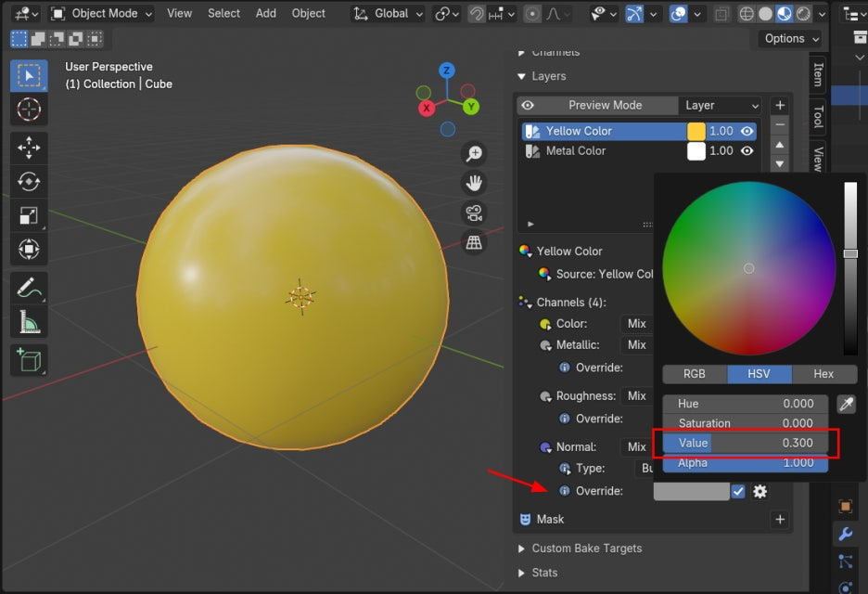This screenshot has height=594, width=868.
Task: Toggle show overlays button
Action: 678,14
